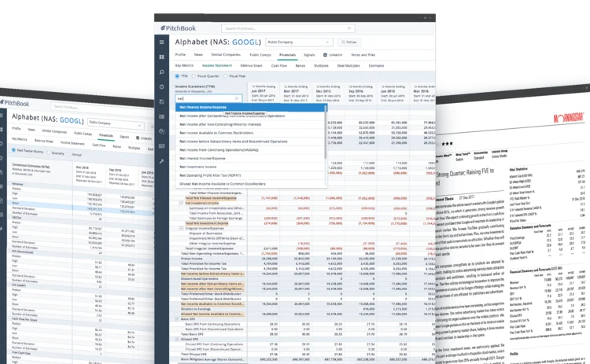
Task: Choose Net Interest Income/Expense suggestion
Action: click(x=250, y=158)
